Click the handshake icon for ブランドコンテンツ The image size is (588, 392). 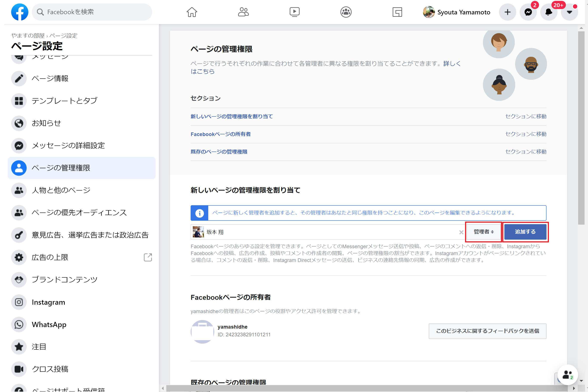pyautogui.click(x=19, y=280)
